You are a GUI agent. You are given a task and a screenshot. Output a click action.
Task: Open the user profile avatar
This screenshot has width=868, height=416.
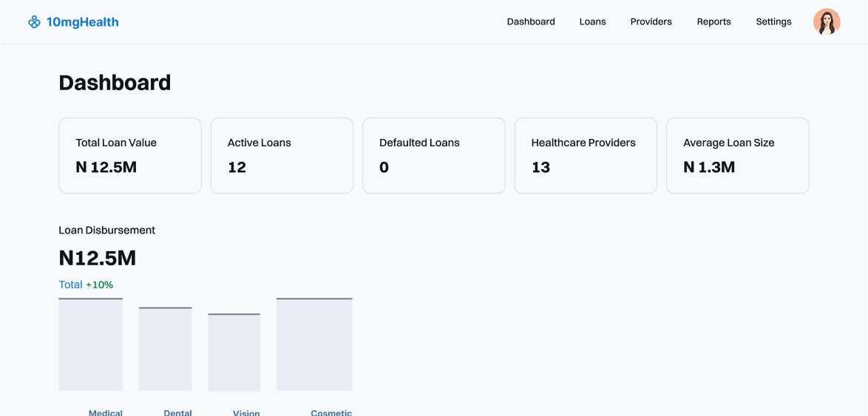(827, 22)
